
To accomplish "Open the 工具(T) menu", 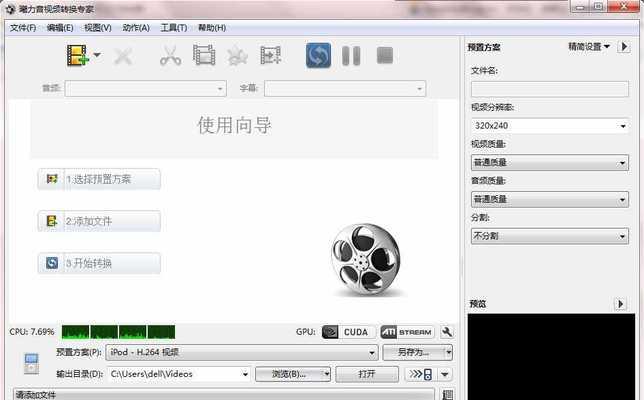I will click(174, 28).
